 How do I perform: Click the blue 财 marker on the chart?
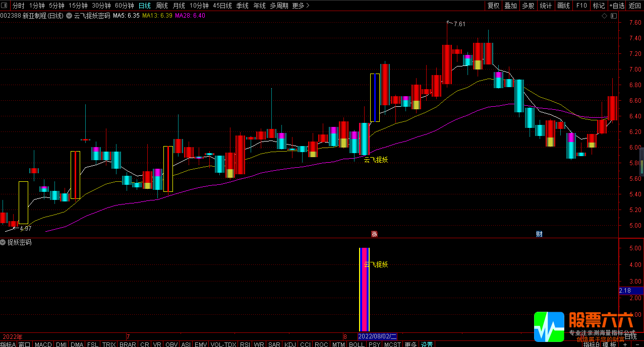coord(539,234)
